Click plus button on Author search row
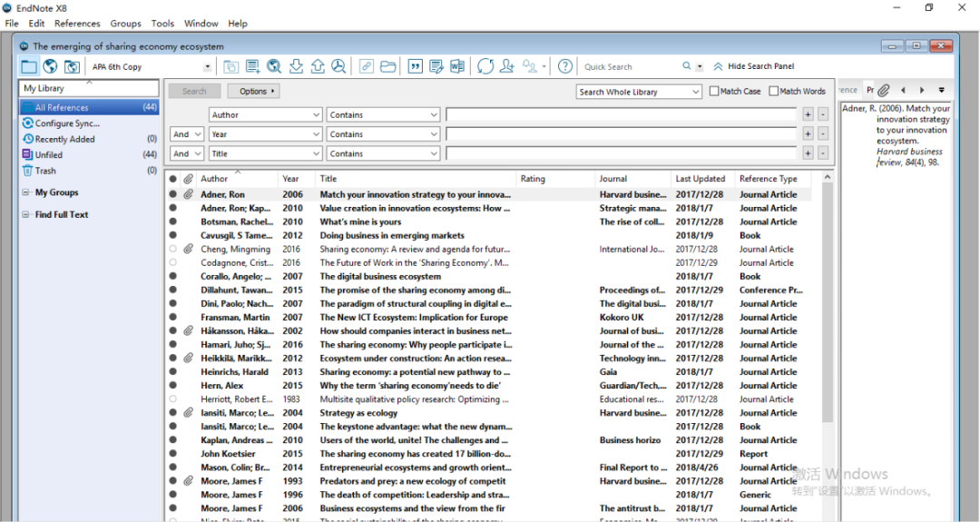This screenshot has width=980, height=522. [x=808, y=115]
